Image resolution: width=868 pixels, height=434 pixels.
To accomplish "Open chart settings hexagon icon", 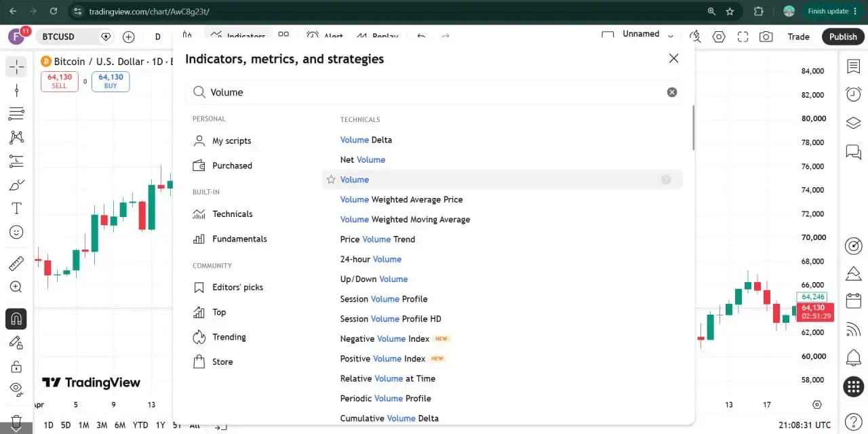I will tap(719, 37).
